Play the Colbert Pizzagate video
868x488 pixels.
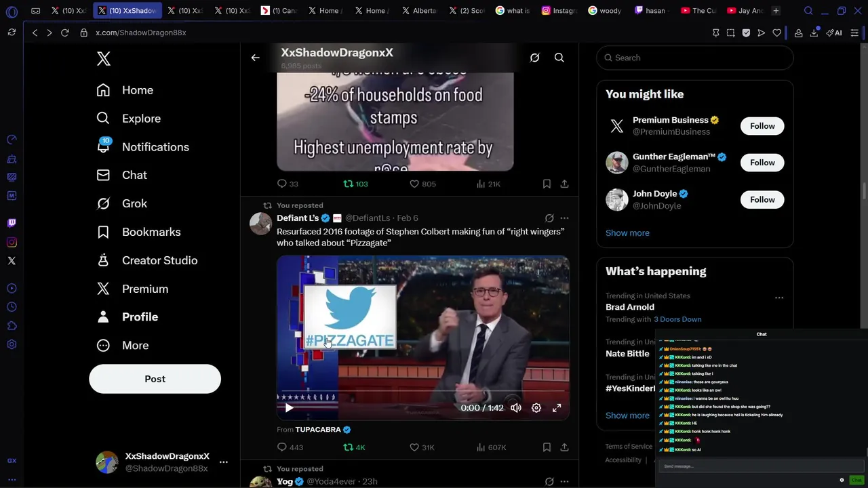(x=289, y=408)
